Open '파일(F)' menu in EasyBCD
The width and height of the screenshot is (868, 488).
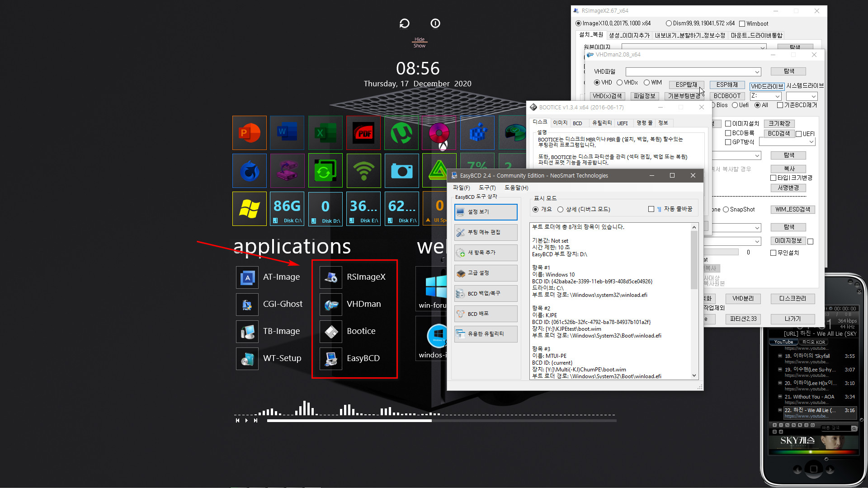coord(461,188)
